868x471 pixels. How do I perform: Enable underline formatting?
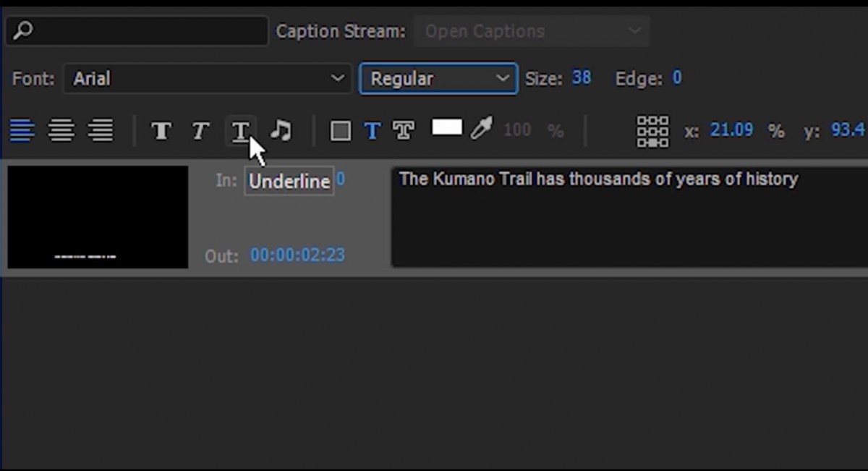241,131
